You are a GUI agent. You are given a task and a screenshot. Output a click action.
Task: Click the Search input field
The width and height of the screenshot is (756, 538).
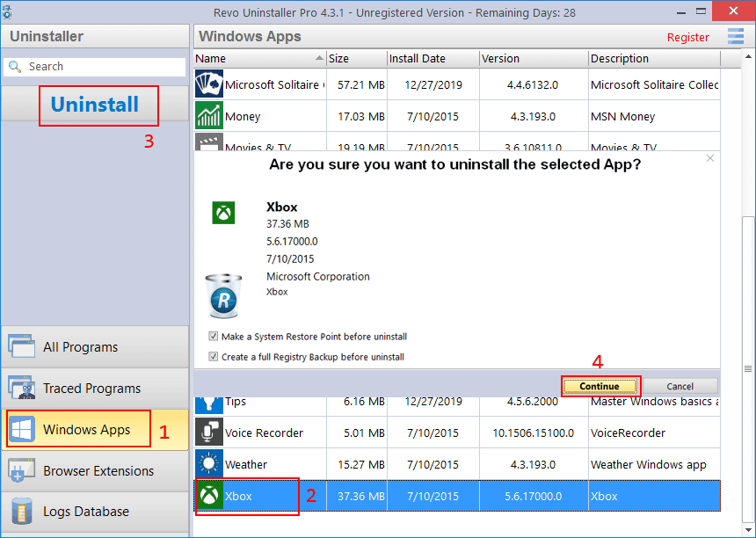click(95, 67)
